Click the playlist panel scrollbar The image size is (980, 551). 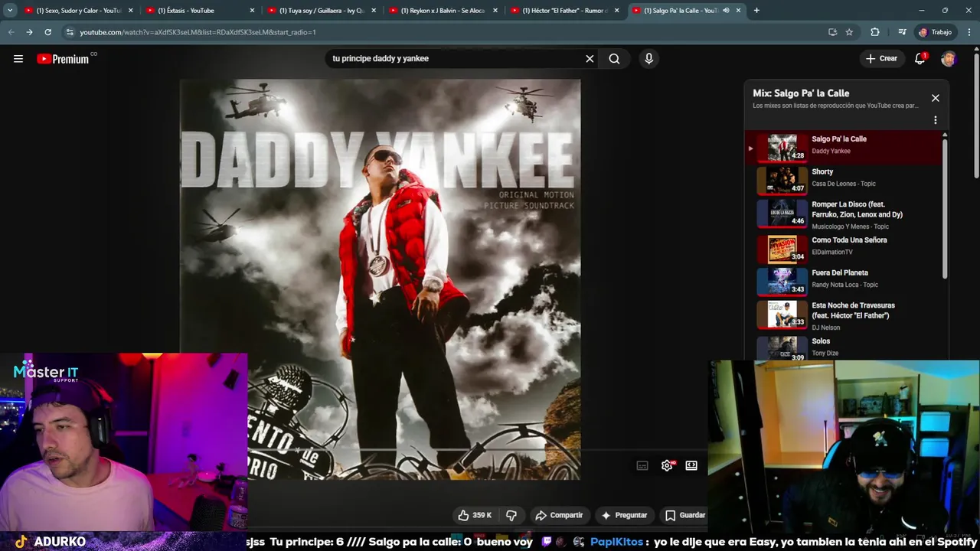pos(945,207)
